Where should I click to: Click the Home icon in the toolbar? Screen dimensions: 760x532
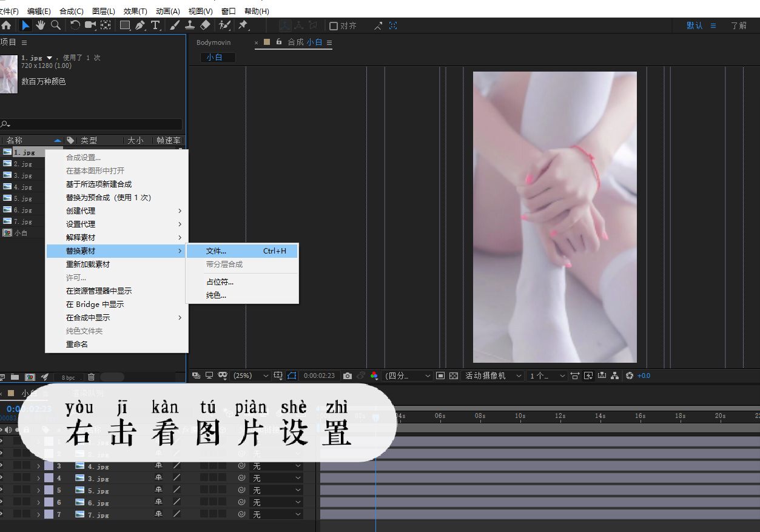6,25
